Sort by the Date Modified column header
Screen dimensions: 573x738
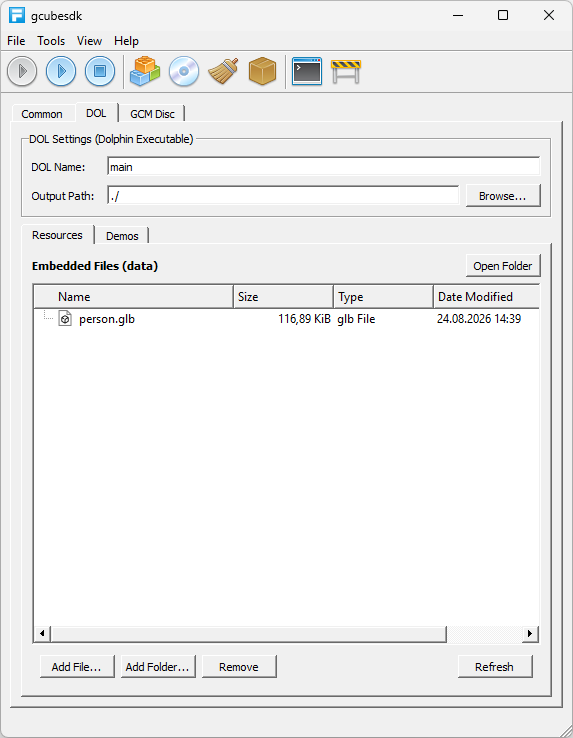(x=486, y=297)
